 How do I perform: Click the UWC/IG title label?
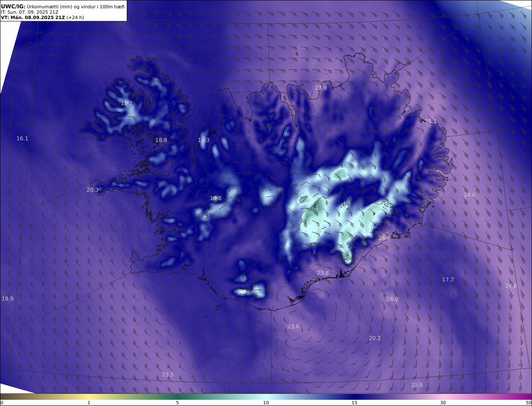(13, 6)
